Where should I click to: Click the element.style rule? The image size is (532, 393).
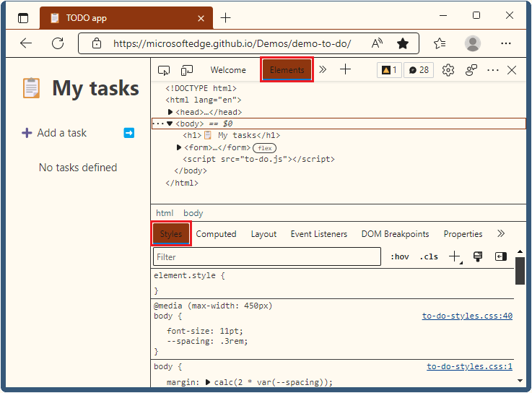(x=189, y=275)
